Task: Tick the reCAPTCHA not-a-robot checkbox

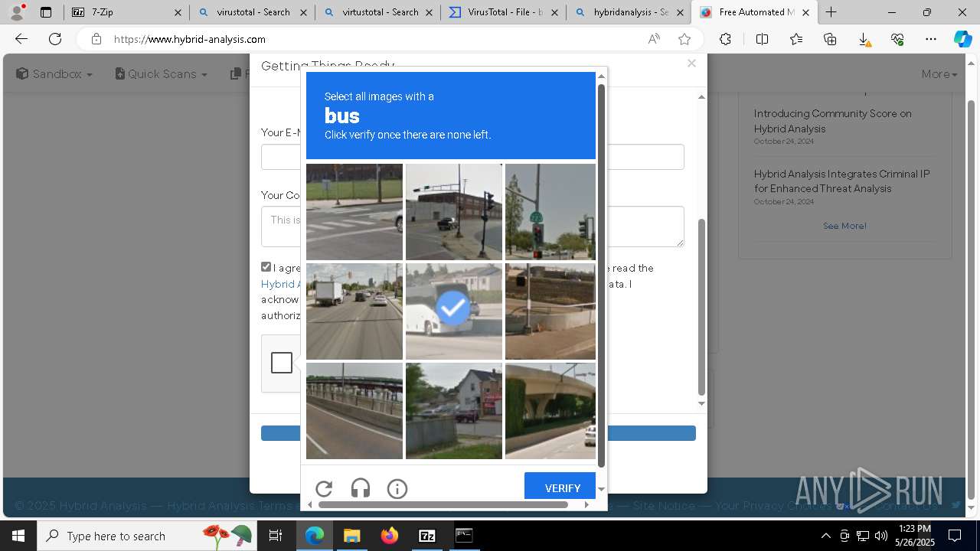Action: click(282, 363)
